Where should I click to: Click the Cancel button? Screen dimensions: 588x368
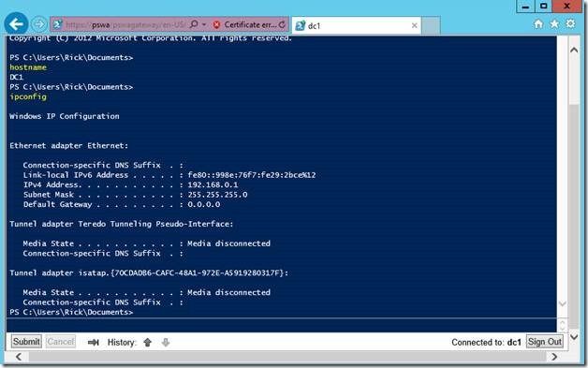tap(60, 342)
